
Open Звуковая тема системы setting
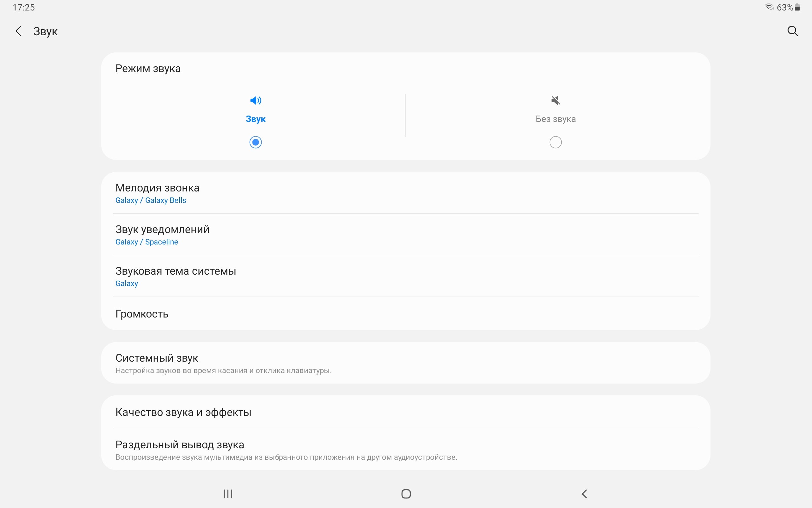pos(406,276)
